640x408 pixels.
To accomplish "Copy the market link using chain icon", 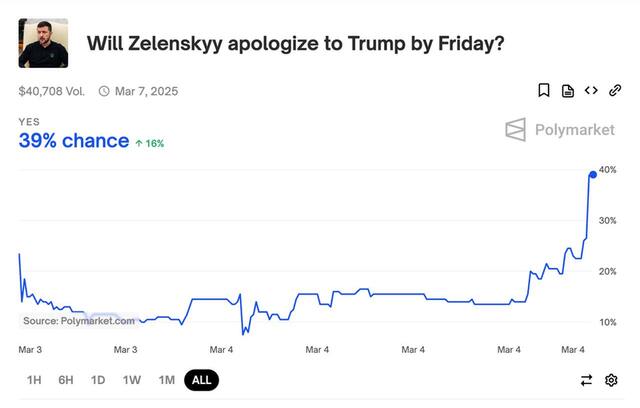I will click(x=615, y=91).
